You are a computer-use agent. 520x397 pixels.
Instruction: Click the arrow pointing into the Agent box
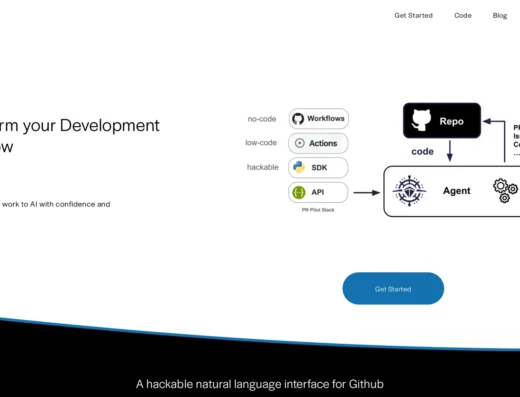click(x=367, y=192)
